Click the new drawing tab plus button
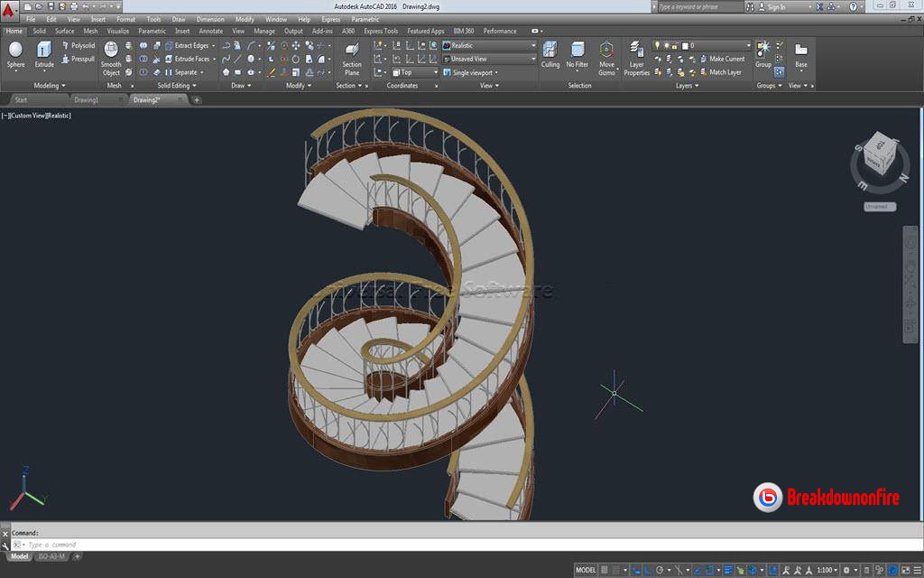The width and height of the screenshot is (924, 578). pyautogui.click(x=197, y=100)
